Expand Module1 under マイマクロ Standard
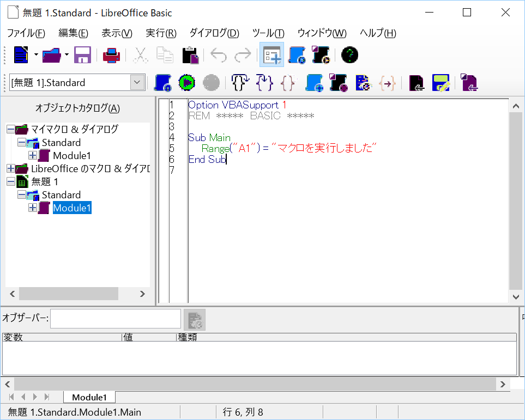Screen dimensions: 525x420 (x=33, y=155)
